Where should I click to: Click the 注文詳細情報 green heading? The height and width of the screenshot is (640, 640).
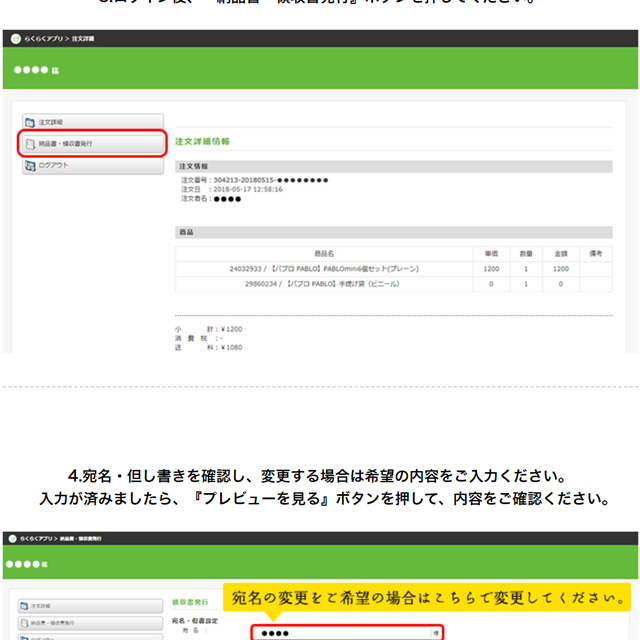point(202,142)
